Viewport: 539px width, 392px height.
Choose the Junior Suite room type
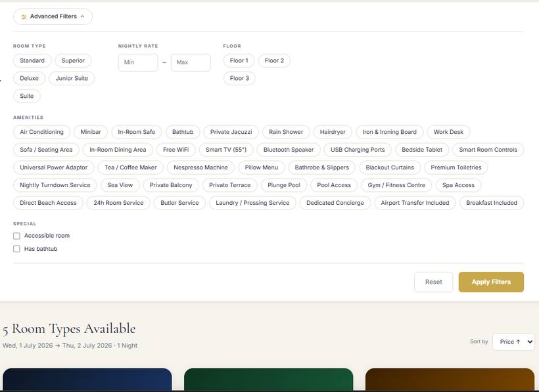(x=72, y=78)
